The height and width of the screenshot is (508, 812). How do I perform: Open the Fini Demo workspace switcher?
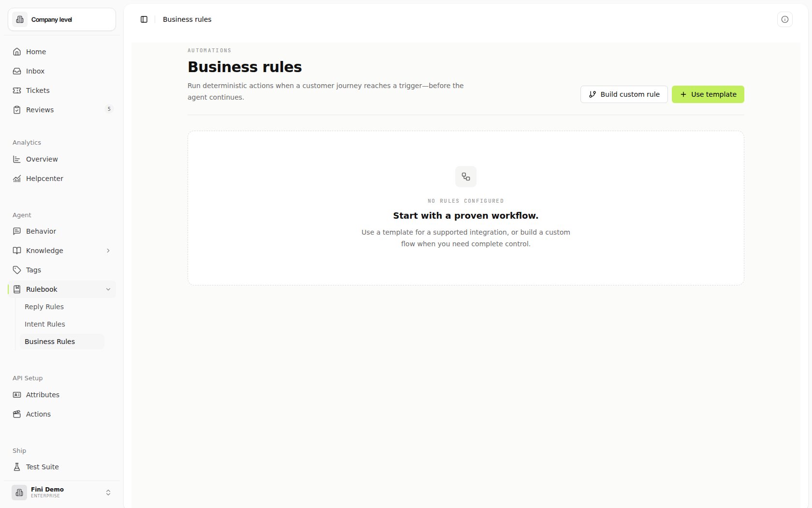point(62,493)
